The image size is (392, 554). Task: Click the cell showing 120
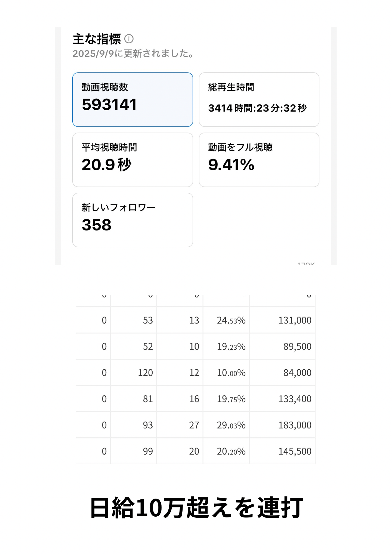coord(145,373)
